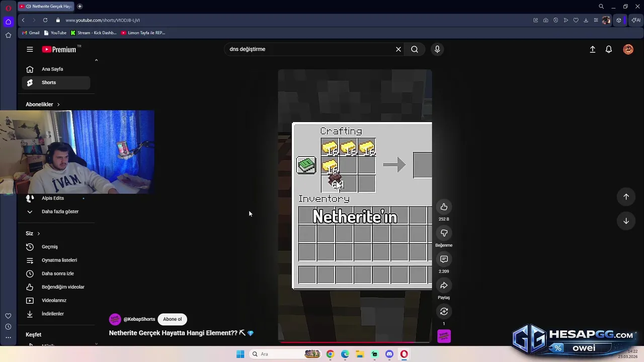The width and height of the screenshot is (644, 362).
Task: Expand the Siz section chevron
Action: tap(38, 233)
